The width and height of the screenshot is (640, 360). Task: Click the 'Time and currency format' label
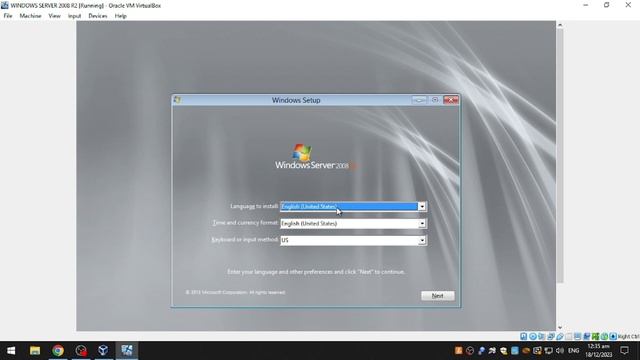click(245, 223)
